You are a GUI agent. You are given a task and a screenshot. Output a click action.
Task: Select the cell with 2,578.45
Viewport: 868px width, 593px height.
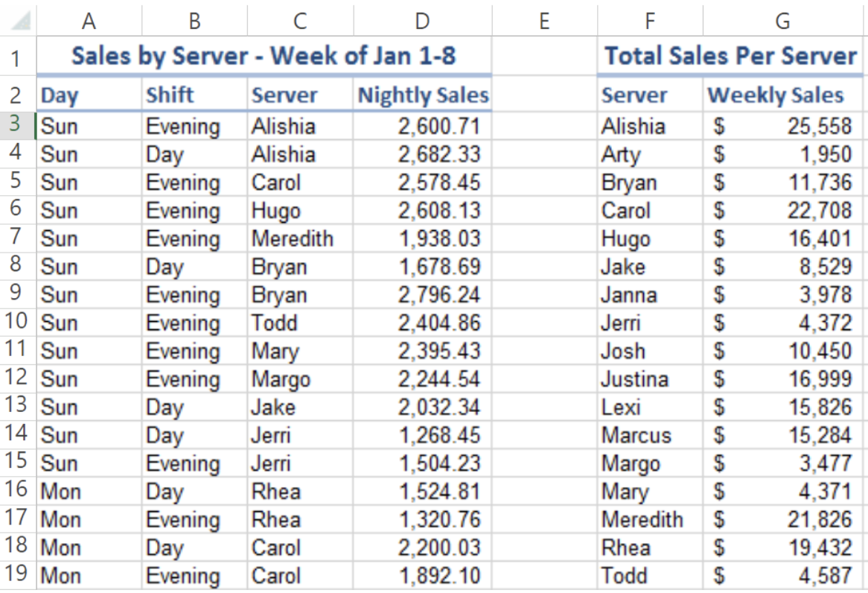[x=422, y=183]
